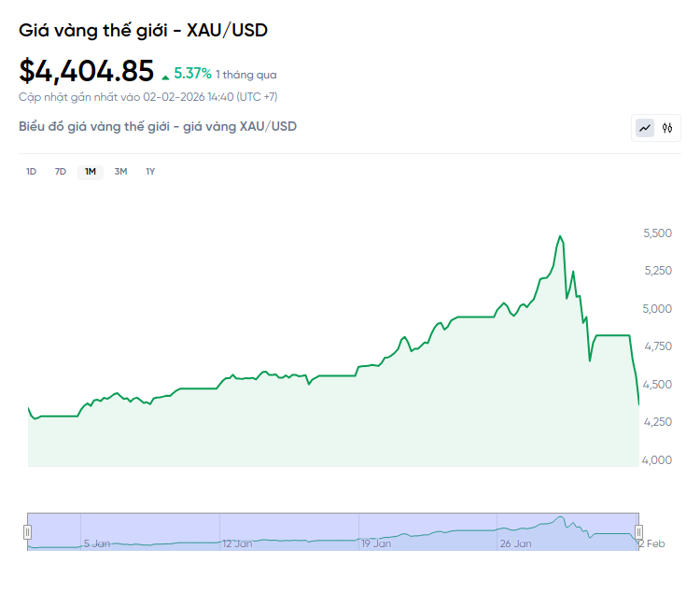Image resolution: width=700 pixels, height=592 pixels.
Task: Click the 5,500 y-axis price label
Action: [x=658, y=233]
